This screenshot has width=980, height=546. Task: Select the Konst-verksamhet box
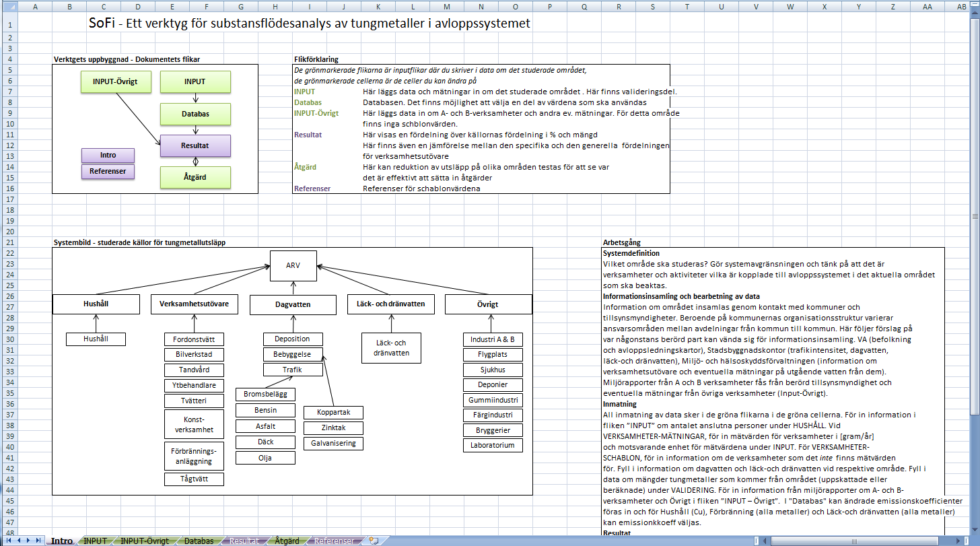point(195,424)
